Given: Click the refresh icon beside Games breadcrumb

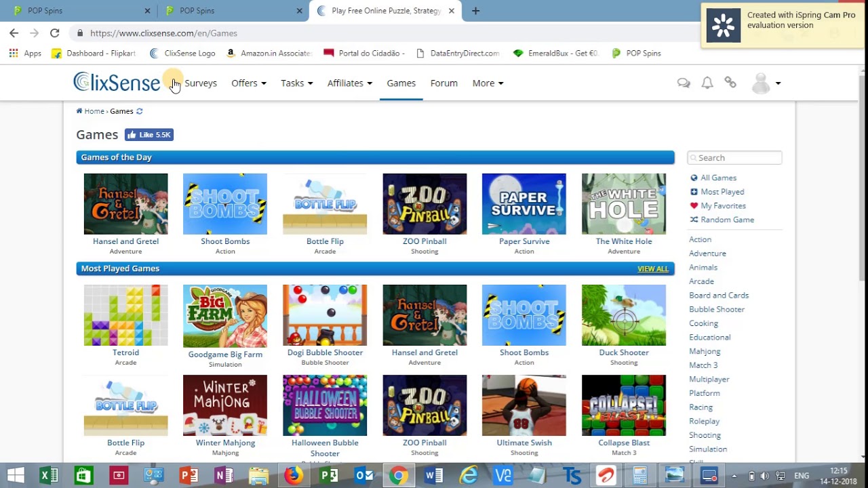Looking at the screenshot, I should (140, 111).
